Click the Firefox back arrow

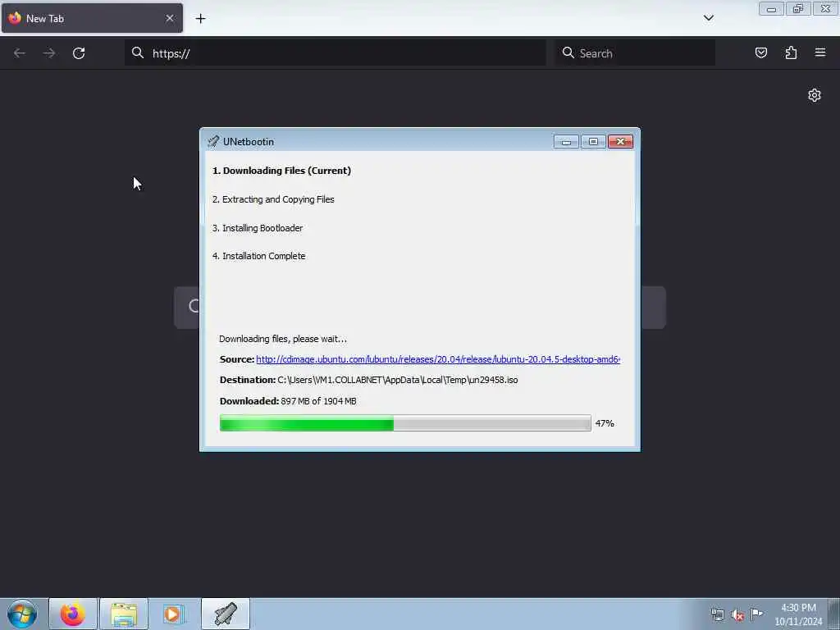20,53
